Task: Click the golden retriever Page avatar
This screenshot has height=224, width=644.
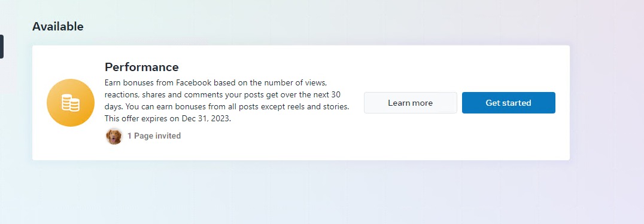Action: point(114,136)
